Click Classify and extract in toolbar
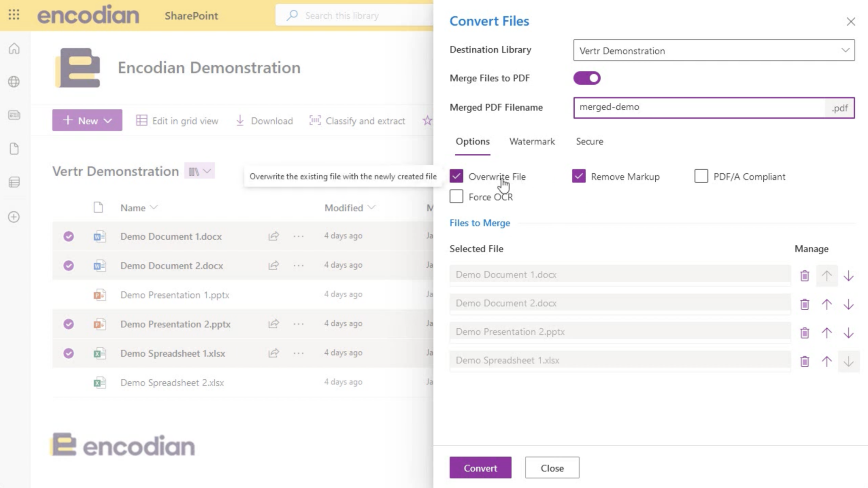Image resolution: width=868 pixels, height=488 pixels. (357, 121)
